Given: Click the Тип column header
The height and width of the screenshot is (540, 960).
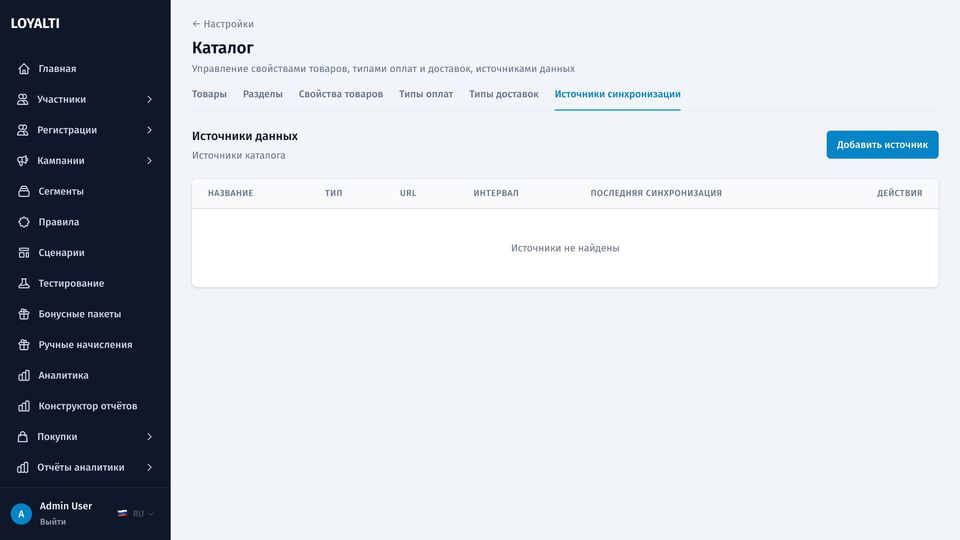Looking at the screenshot, I should [334, 193].
